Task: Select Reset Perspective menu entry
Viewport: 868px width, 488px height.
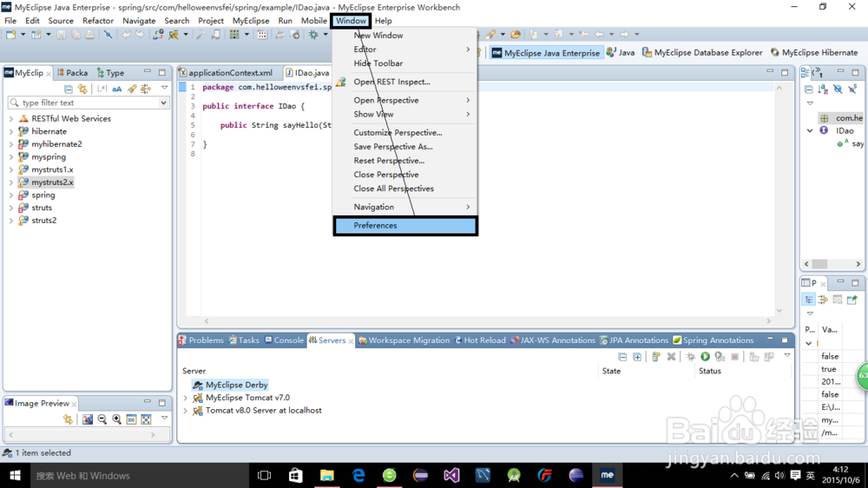Action: pyautogui.click(x=389, y=161)
